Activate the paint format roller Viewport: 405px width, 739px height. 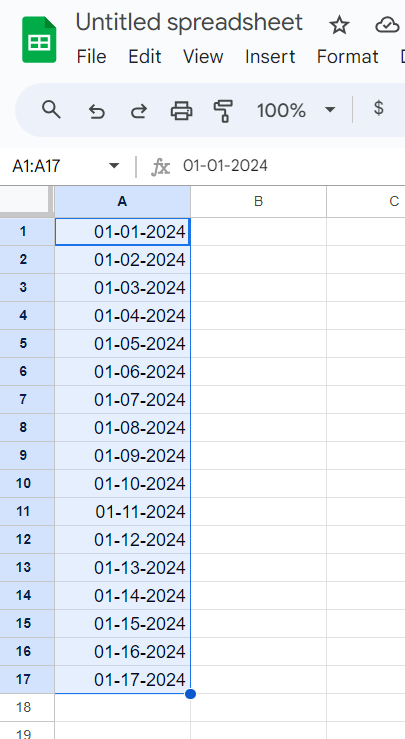coord(223,111)
